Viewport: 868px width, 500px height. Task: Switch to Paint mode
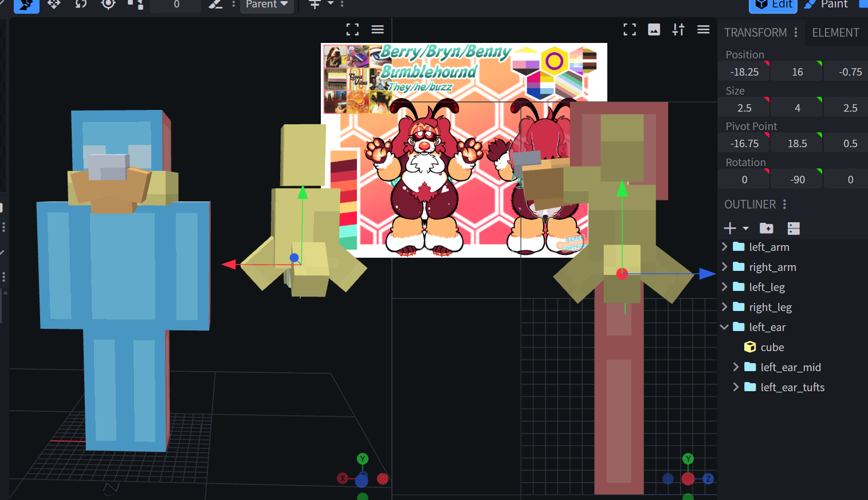click(x=826, y=5)
